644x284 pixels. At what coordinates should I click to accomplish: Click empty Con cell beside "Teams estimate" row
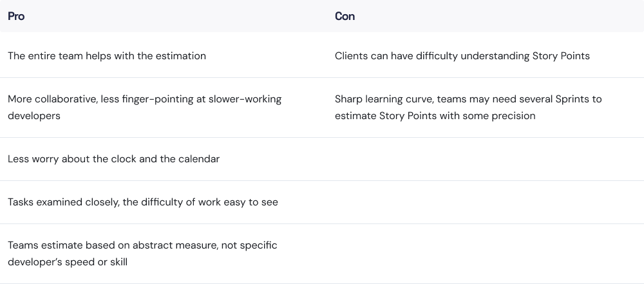point(483,254)
